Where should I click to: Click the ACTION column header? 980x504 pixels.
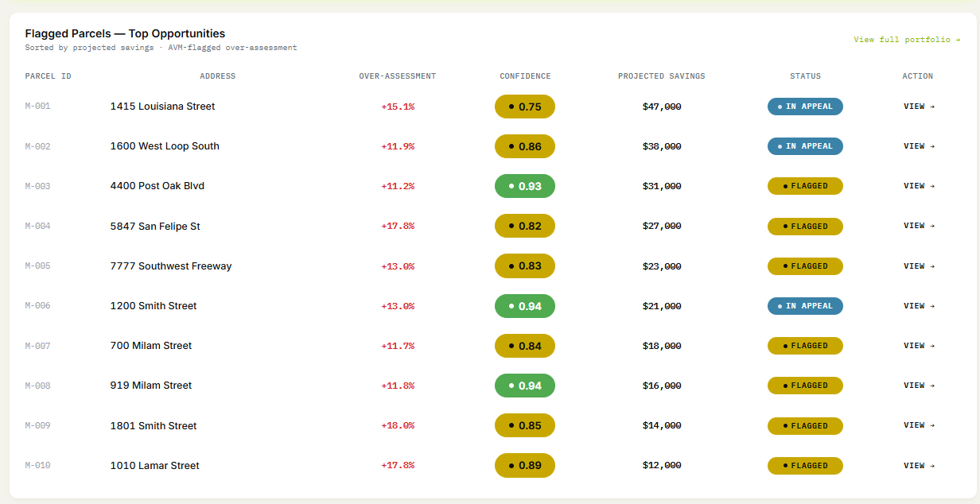coord(918,76)
